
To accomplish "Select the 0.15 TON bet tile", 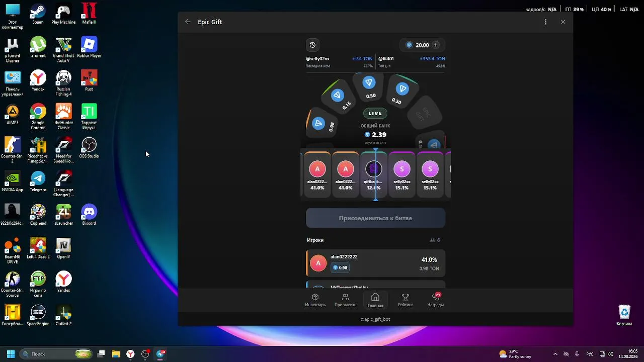I will coord(340,98).
